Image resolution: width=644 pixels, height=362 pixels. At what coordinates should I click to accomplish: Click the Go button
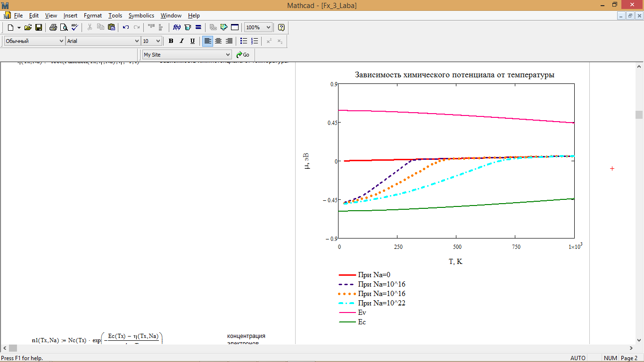[x=243, y=55]
